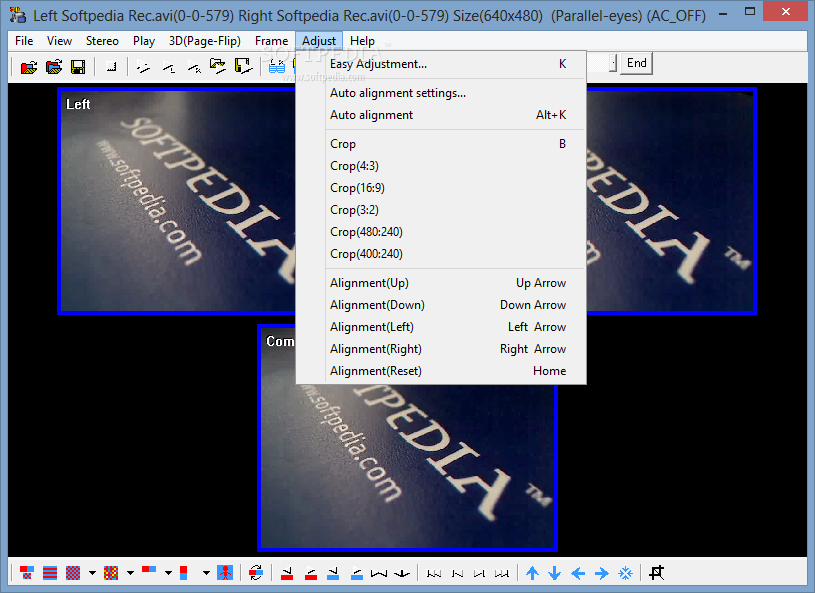This screenshot has height=593, width=815.
Task: Click the red-blue small blocks icon in bottom toolbar
Action: point(27,573)
